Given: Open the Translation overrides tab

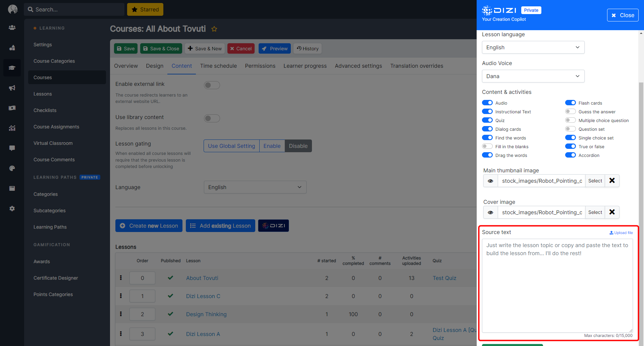Looking at the screenshot, I should point(417,66).
